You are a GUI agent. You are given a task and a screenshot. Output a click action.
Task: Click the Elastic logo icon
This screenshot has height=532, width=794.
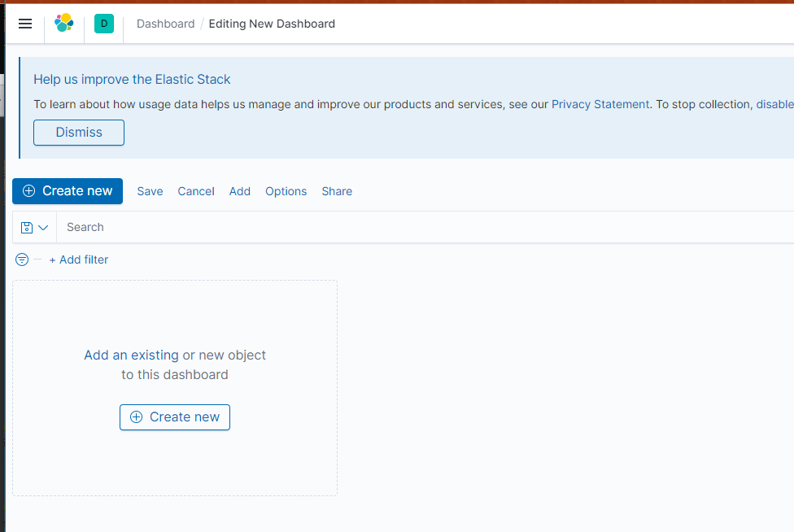63,24
